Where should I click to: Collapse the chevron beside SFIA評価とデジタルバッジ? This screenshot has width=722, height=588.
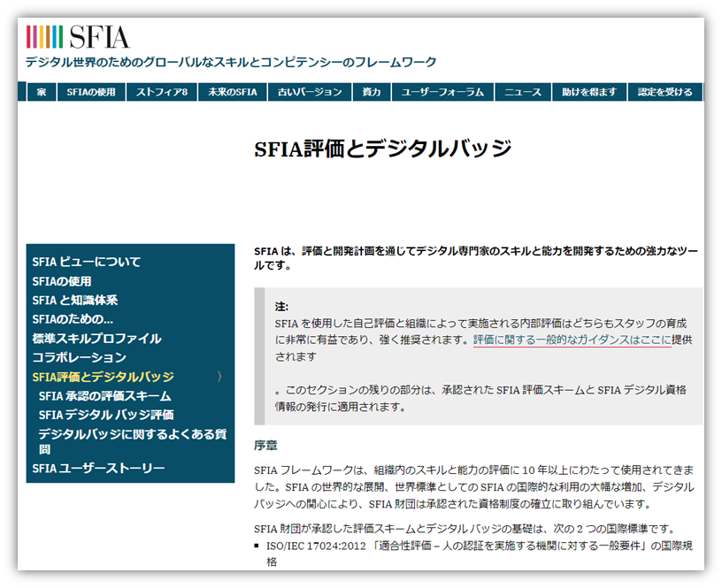click(219, 377)
